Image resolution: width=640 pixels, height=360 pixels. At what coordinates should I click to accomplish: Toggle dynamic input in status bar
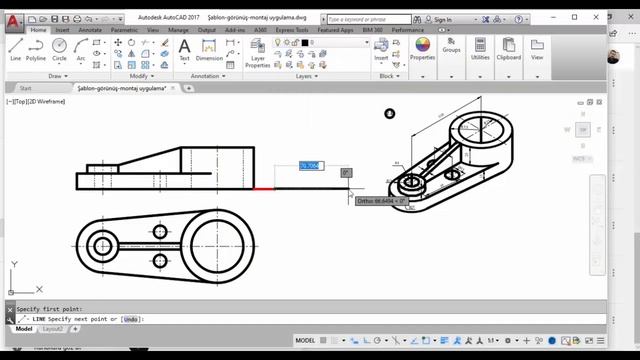(x=354, y=340)
